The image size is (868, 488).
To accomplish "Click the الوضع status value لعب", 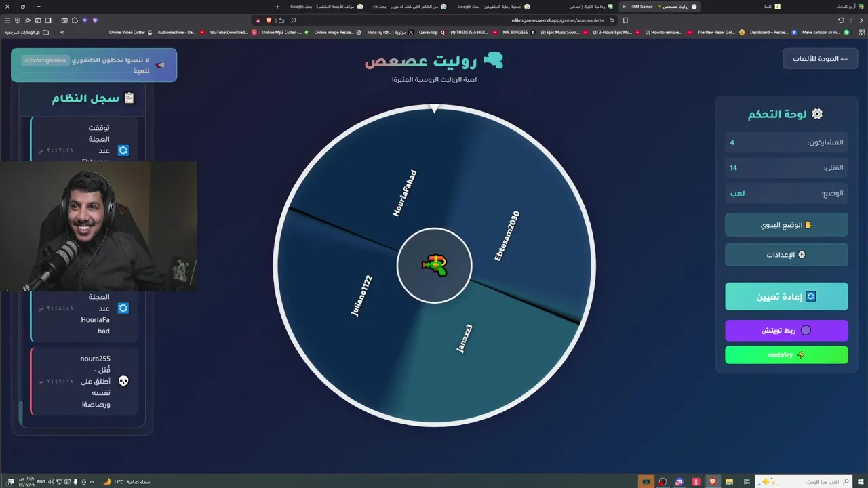I will (737, 193).
